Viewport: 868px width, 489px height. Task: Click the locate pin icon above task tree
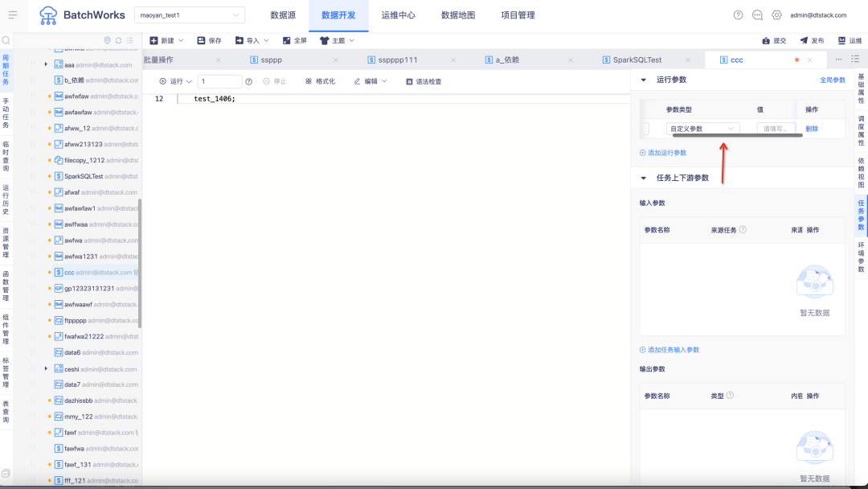pos(108,40)
